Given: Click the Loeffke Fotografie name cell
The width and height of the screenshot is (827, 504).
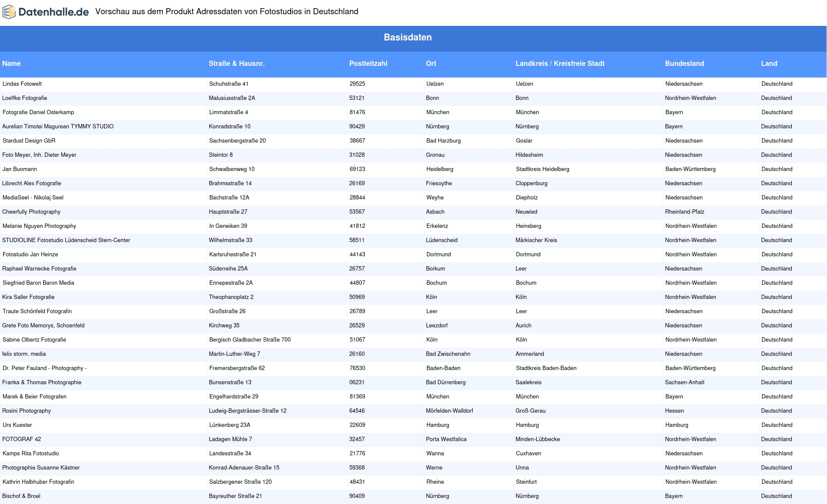Looking at the screenshot, I should (25, 98).
